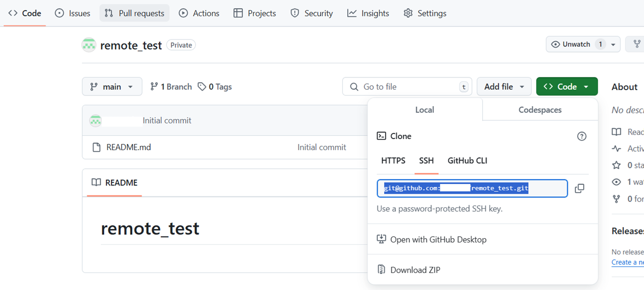Expand the main branch dropdown
Screen dimensions: 644x290
pos(112,86)
